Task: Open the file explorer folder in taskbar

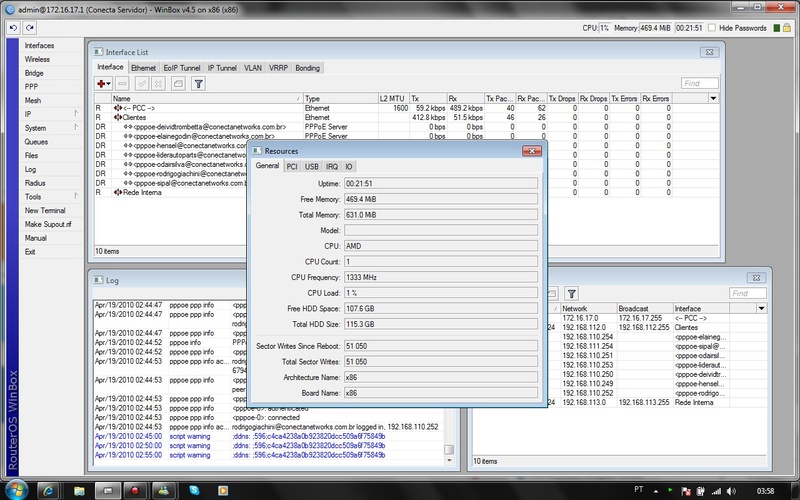Action: tap(79, 491)
